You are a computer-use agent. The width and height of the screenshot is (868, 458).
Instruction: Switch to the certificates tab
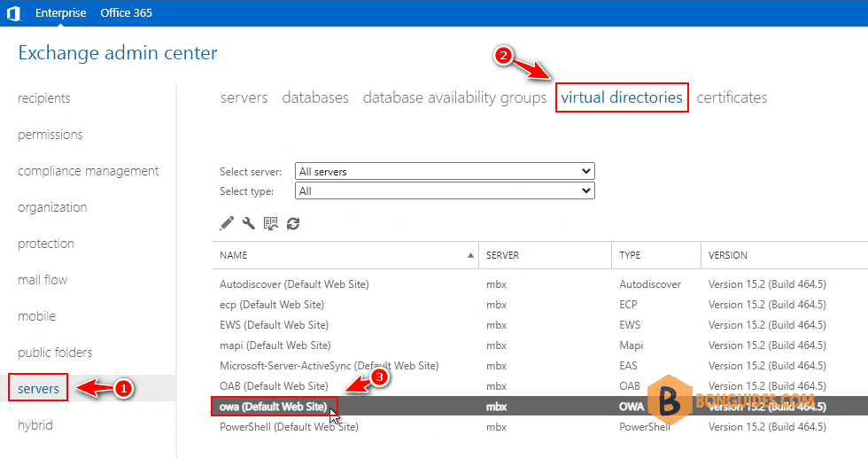point(732,97)
